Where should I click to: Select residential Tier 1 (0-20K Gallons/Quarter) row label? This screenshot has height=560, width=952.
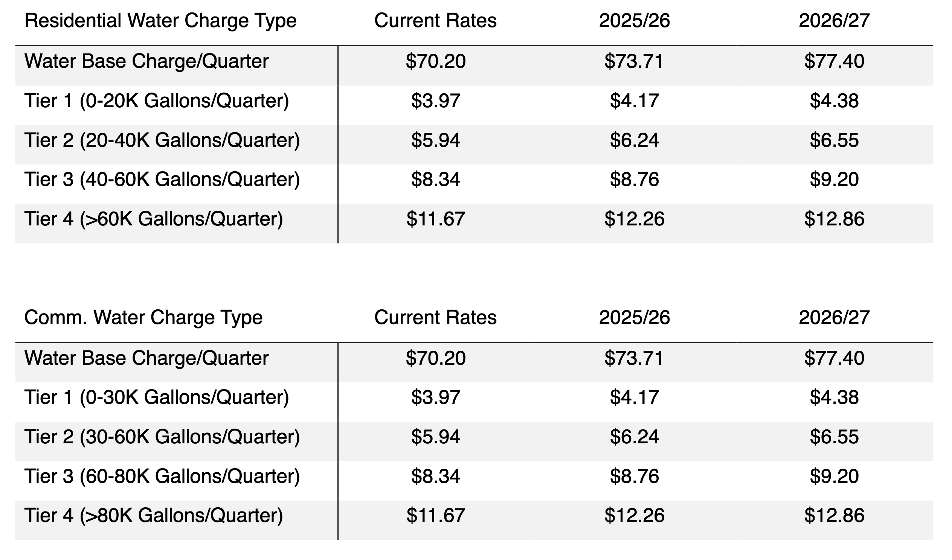[x=157, y=101]
